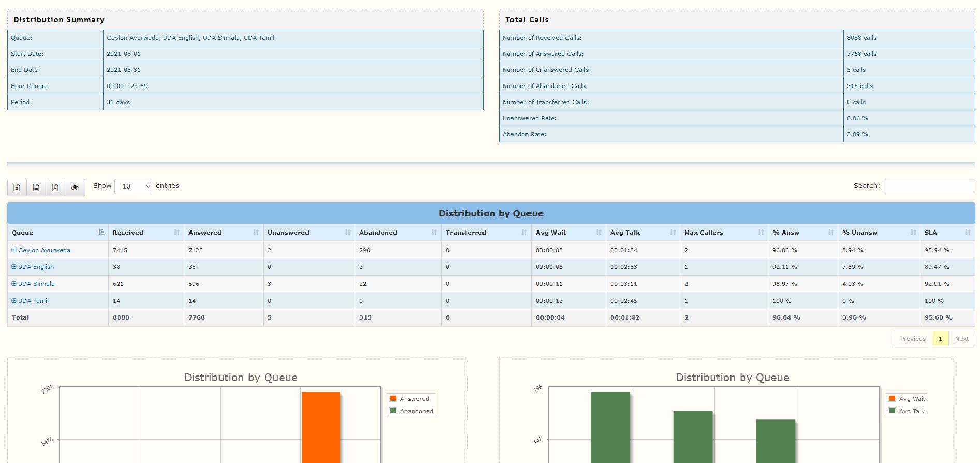Click the tallest green Avg Talk bar
Image resolution: width=980 pixels, height=463 pixels.
(x=610, y=427)
